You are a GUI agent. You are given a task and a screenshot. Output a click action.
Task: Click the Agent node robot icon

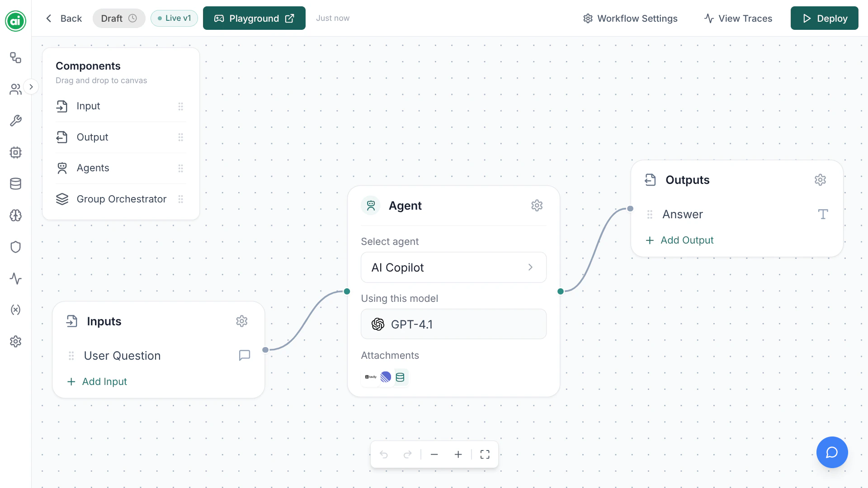(x=371, y=206)
